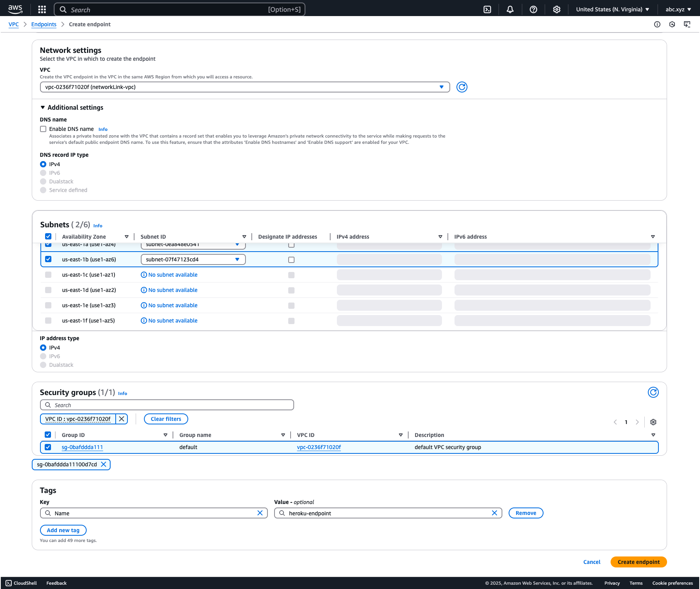Click info icon for us-east-1c subnet
The image size is (700, 589).
tap(144, 275)
